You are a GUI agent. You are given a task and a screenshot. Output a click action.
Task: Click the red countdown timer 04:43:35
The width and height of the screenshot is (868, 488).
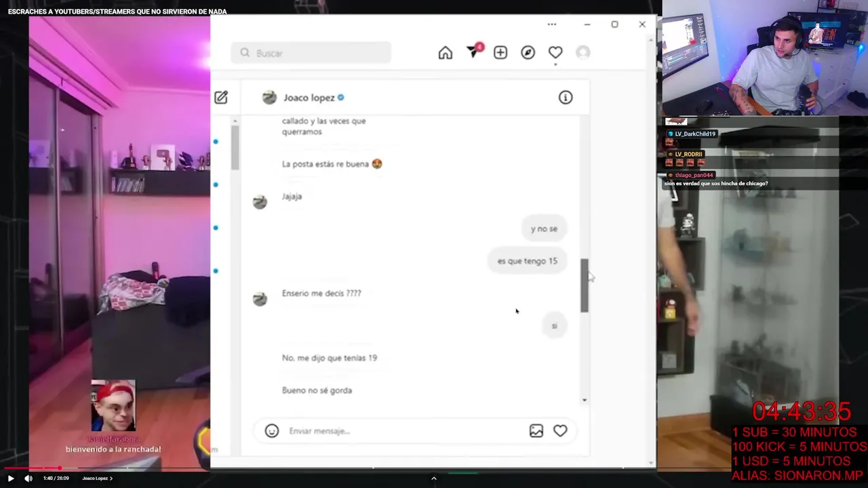[801, 411]
